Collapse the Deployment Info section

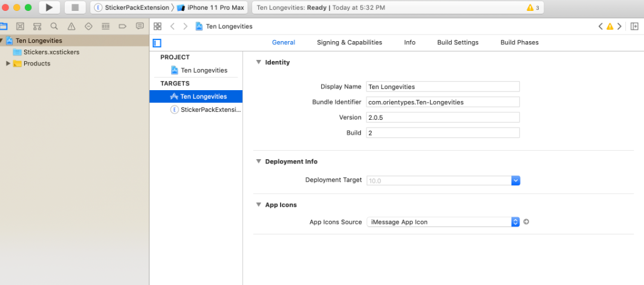(x=258, y=161)
